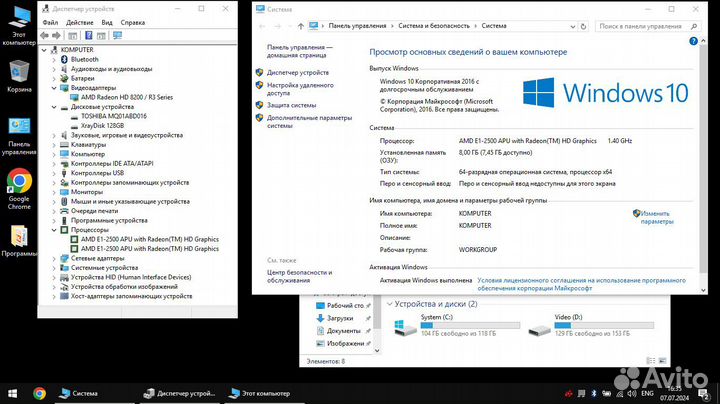720x404 pixels.
Task: Click the blue help icon in Система window
Action: [694, 43]
